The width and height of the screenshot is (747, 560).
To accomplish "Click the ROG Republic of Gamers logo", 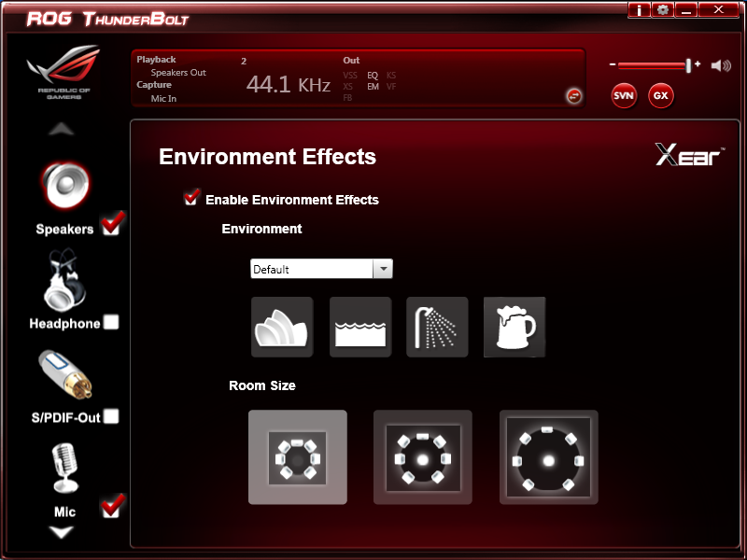I will click(63, 72).
